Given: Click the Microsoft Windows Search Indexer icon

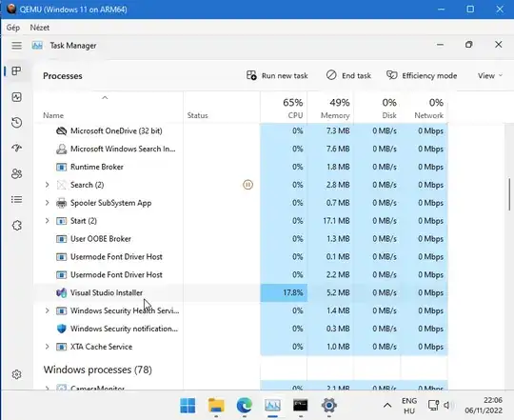Looking at the screenshot, I should tap(61, 149).
